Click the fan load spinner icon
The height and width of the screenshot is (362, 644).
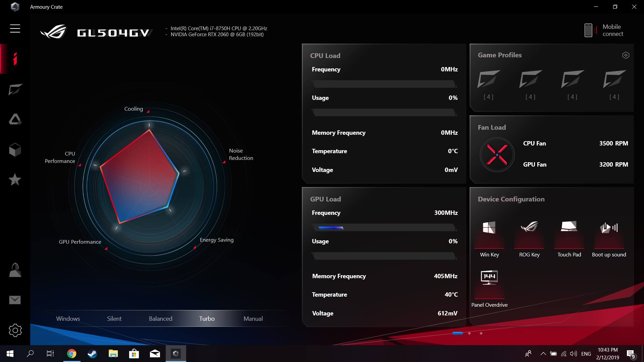coord(497,155)
